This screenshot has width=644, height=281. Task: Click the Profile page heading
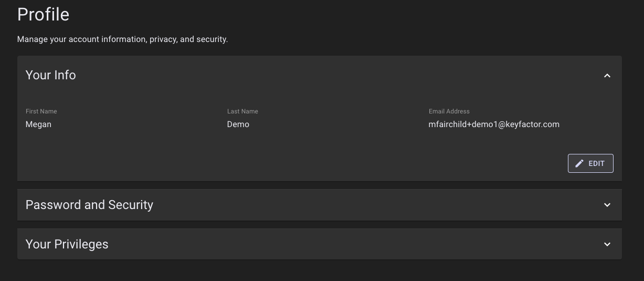tap(43, 14)
